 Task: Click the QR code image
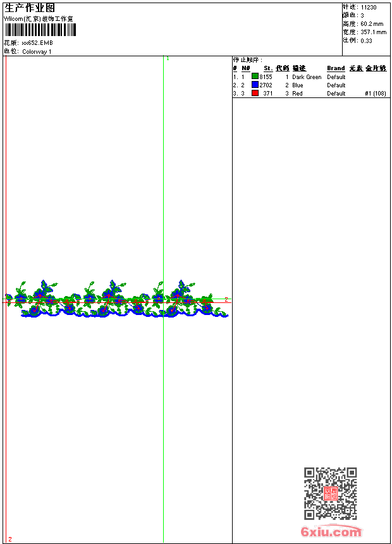[x=330, y=493]
